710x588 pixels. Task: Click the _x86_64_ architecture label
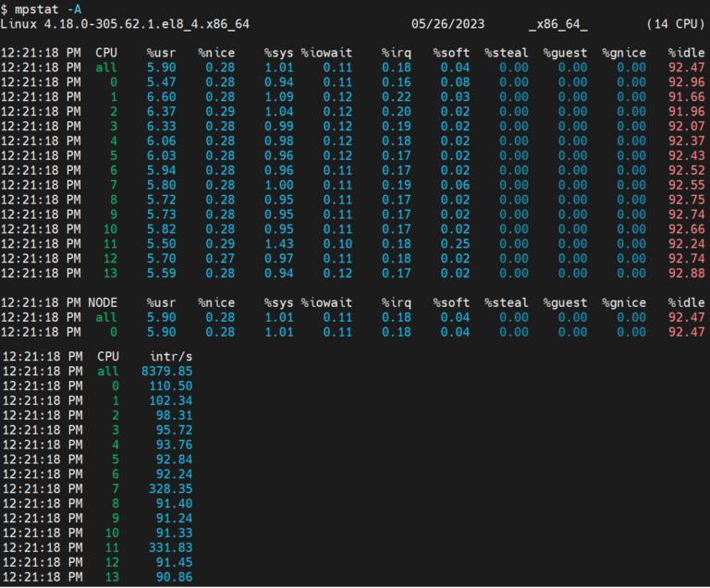[x=557, y=22]
